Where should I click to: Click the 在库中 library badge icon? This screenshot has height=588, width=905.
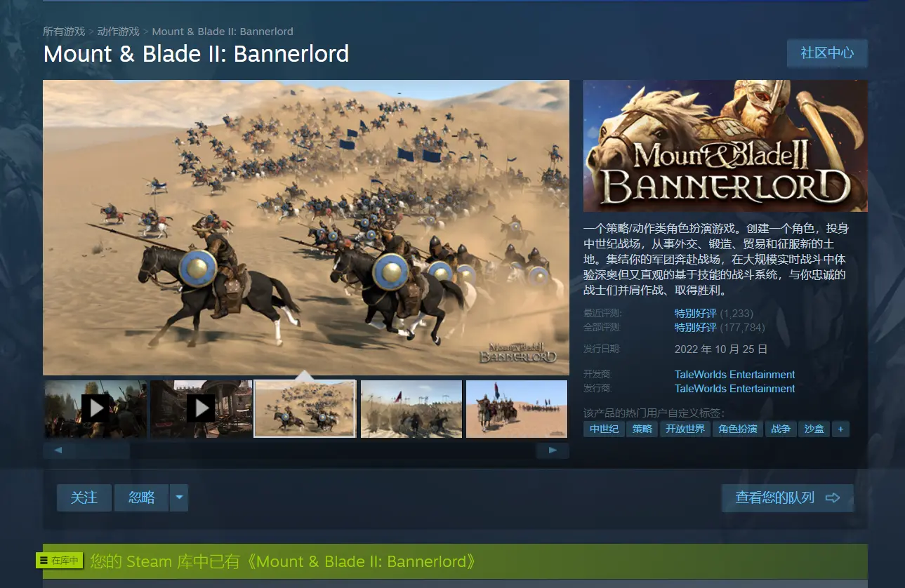point(60,561)
